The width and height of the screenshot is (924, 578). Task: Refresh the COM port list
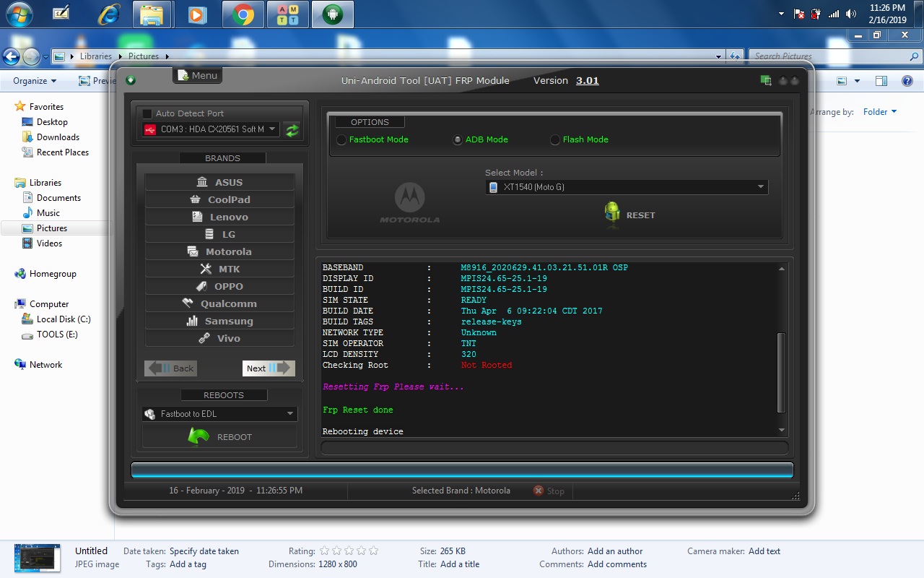[292, 130]
